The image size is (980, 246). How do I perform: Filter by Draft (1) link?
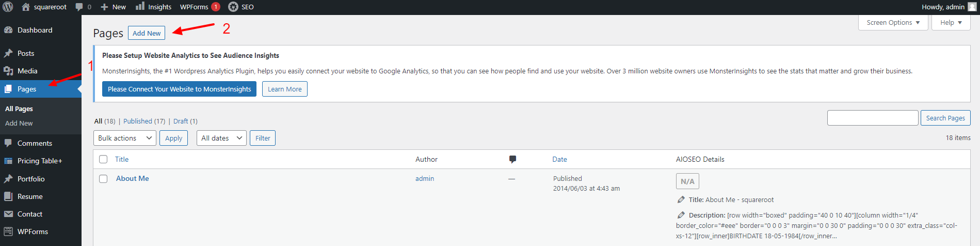coord(185,121)
